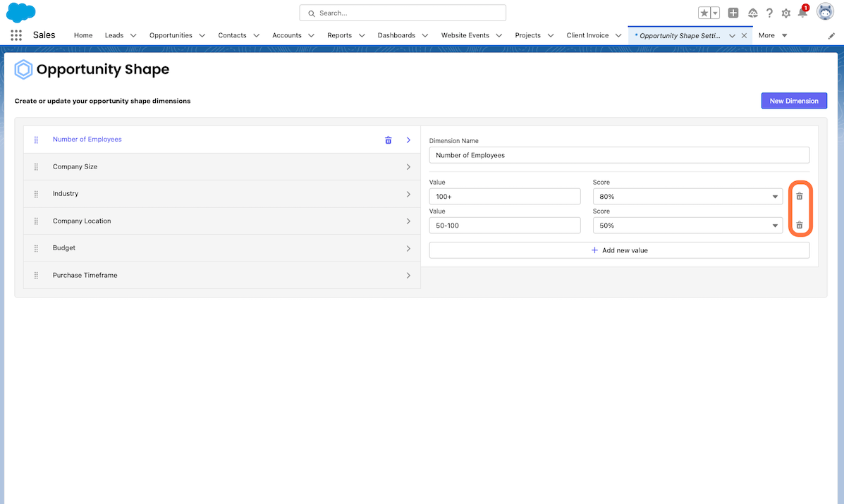This screenshot has height=504, width=844.
Task: Click the notifications bell icon
Action: click(x=802, y=13)
